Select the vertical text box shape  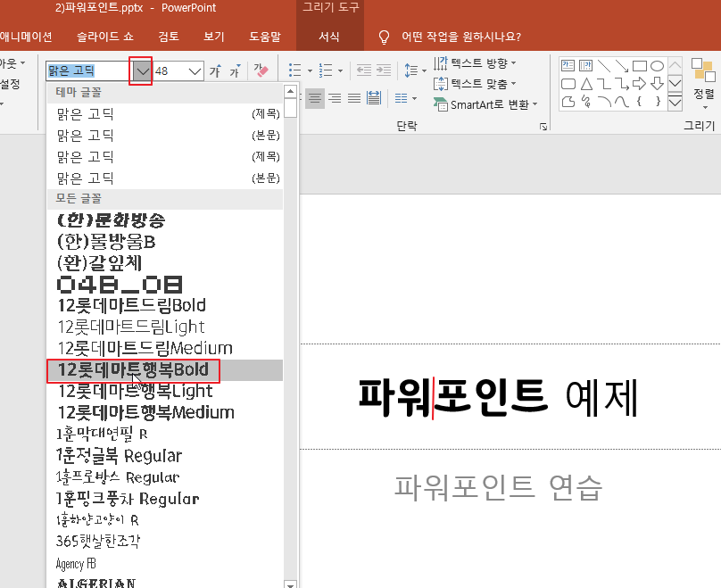coord(585,66)
